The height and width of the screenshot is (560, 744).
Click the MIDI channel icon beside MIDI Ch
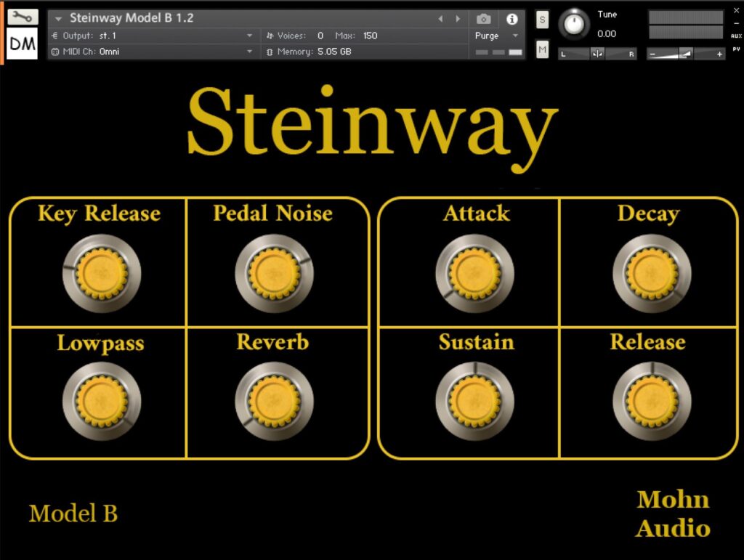55,52
